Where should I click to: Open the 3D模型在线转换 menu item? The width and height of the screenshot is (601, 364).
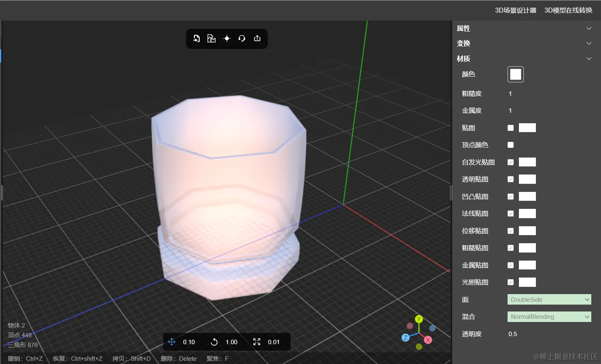568,11
